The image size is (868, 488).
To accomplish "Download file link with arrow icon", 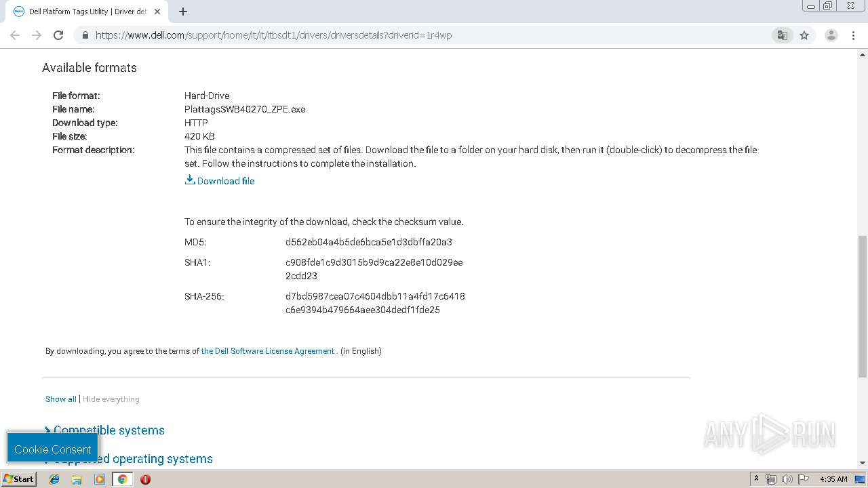I will (x=220, y=180).
